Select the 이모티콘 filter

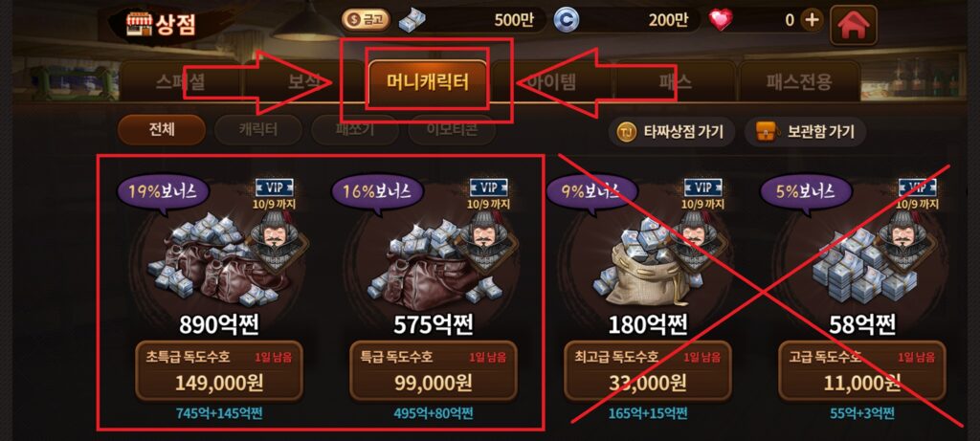pos(452,130)
